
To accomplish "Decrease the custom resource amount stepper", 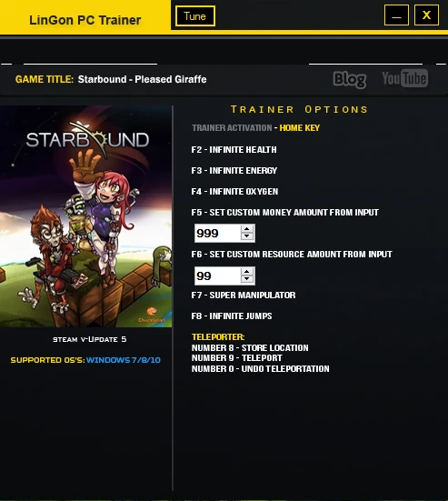I will point(247,279).
